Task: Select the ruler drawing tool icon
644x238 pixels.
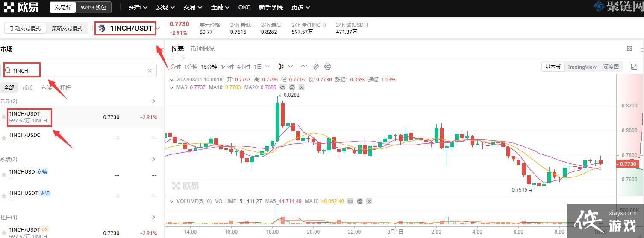Action: click(x=316, y=67)
